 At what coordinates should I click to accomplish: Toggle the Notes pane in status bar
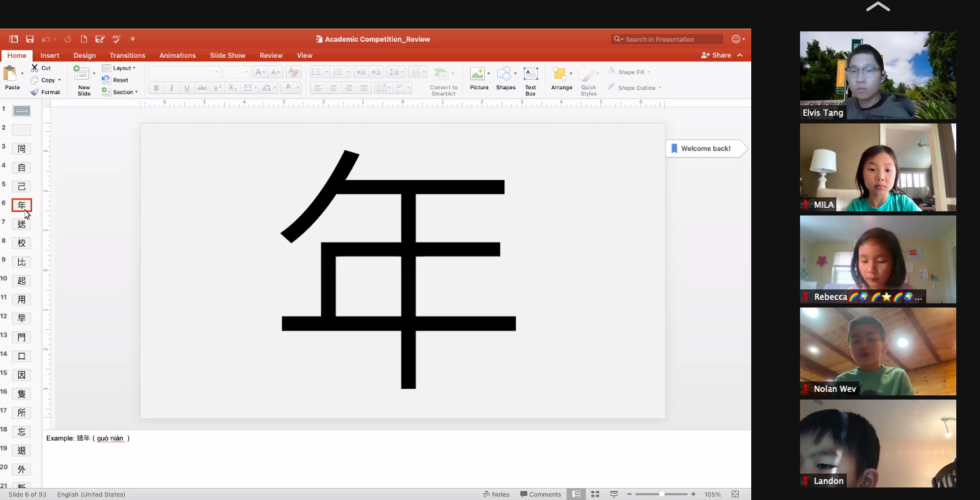(497, 494)
